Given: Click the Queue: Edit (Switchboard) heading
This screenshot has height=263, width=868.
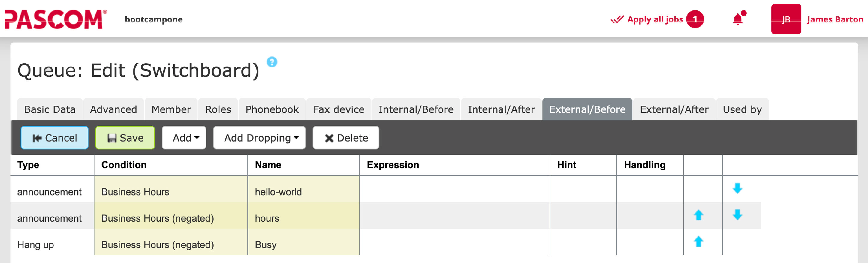Looking at the screenshot, I should coord(138,70).
